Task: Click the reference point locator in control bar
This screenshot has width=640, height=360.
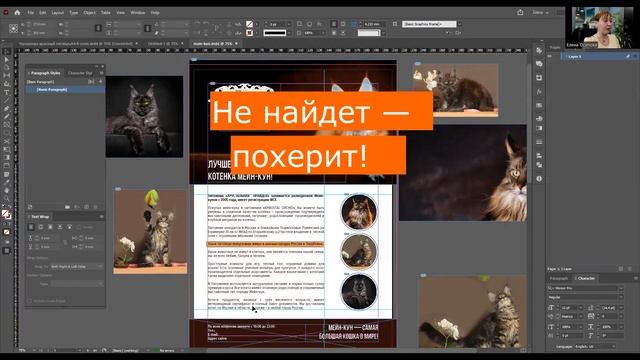Action: 13,28
